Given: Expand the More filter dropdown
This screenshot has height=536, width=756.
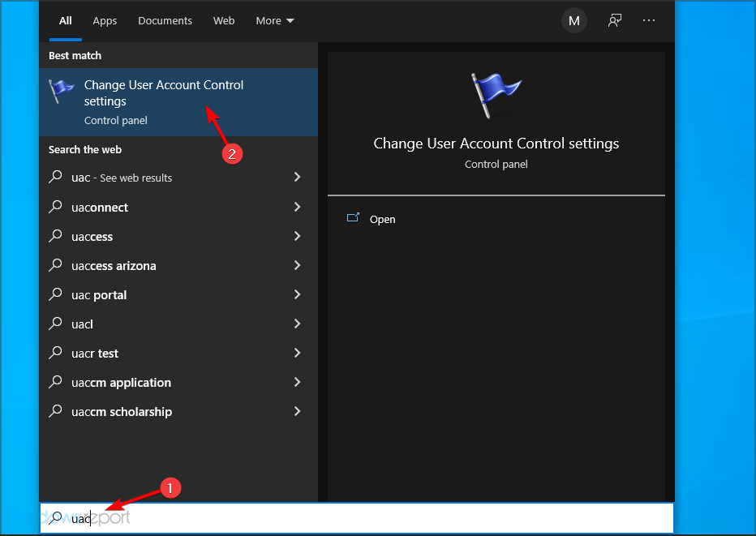Looking at the screenshot, I should (275, 21).
